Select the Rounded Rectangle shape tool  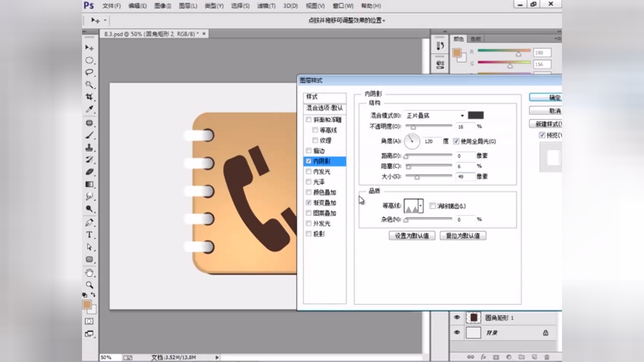click(90, 259)
